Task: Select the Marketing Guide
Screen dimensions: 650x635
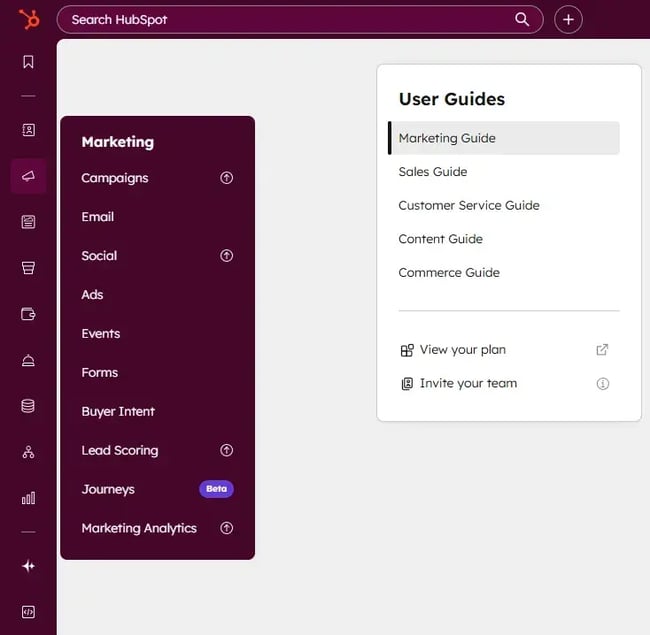Action: (x=504, y=138)
